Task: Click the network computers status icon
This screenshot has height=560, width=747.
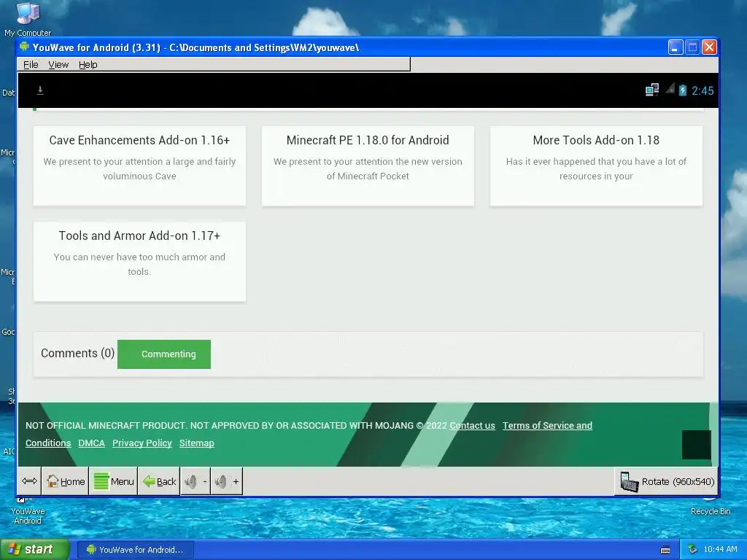Action: tap(651, 90)
